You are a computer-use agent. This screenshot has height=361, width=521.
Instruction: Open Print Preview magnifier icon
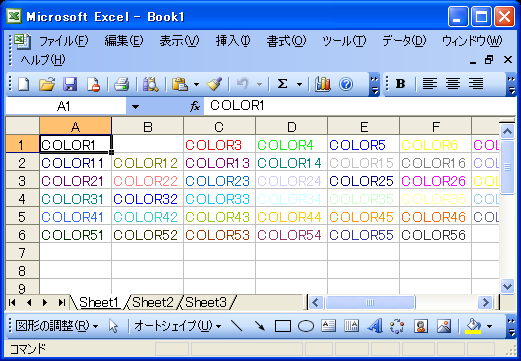tap(151, 84)
